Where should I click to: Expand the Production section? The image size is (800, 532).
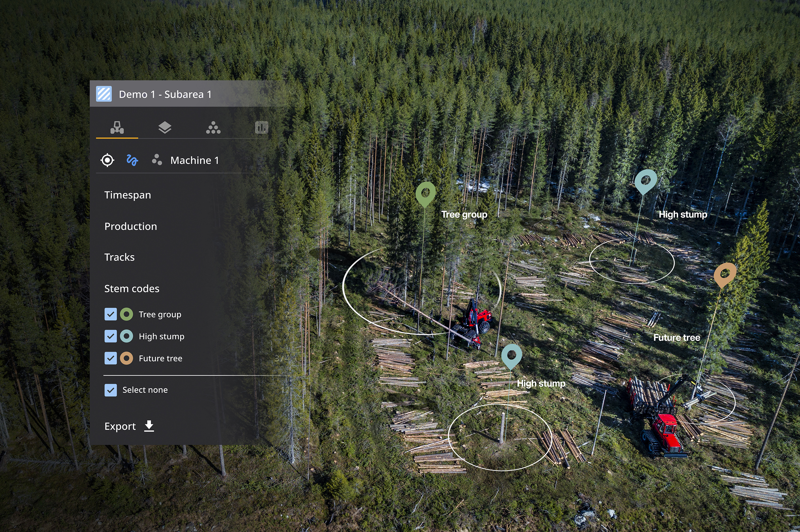point(131,226)
